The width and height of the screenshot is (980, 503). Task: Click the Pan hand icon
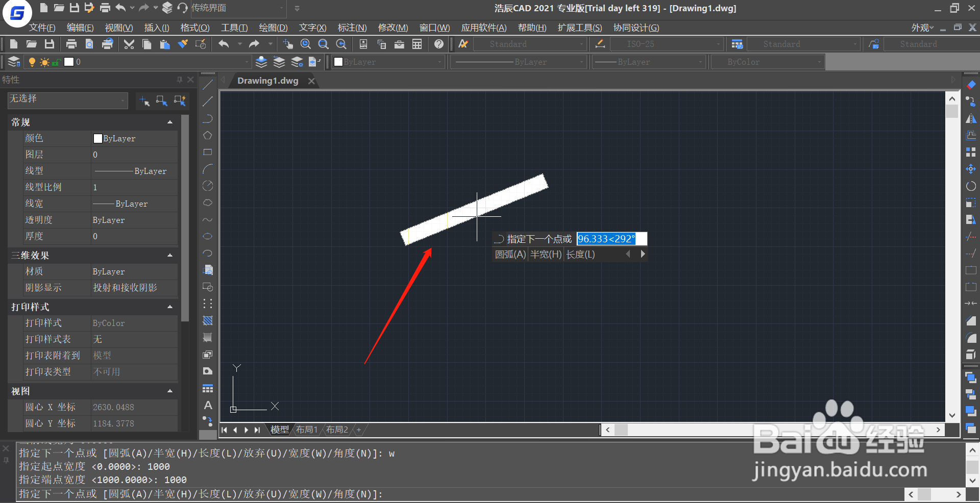(x=288, y=44)
